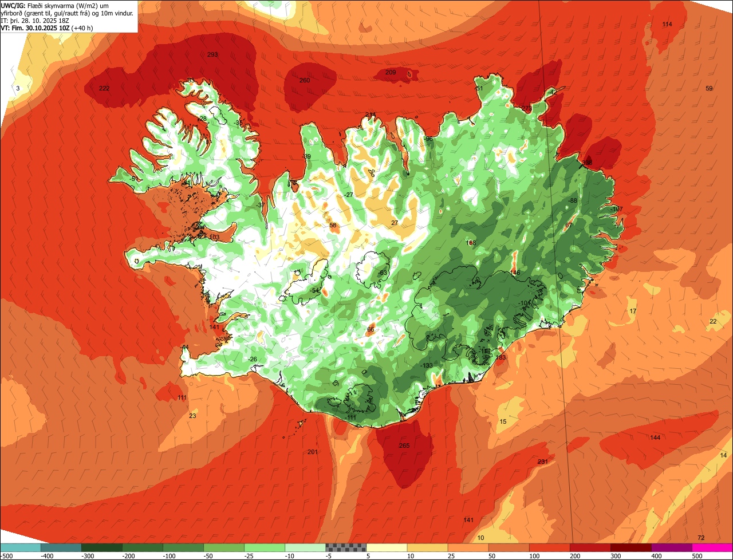Click the map value 265 south of Iceland
This screenshot has height=560, width=733.
pyautogui.click(x=404, y=445)
